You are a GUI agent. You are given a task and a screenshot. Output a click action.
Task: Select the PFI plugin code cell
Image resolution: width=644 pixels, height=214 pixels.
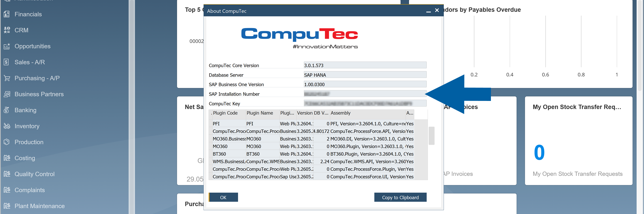coord(229,124)
